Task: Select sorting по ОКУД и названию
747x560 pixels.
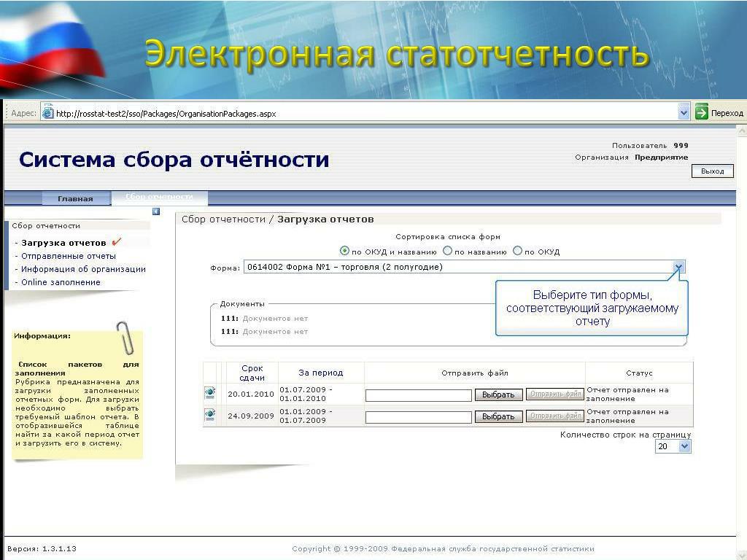Action: (344, 251)
